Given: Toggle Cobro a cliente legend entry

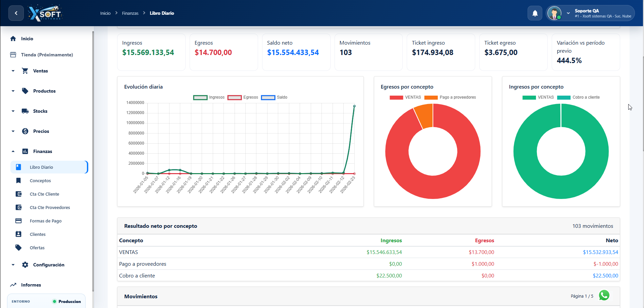Looking at the screenshot, I should (578, 97).
